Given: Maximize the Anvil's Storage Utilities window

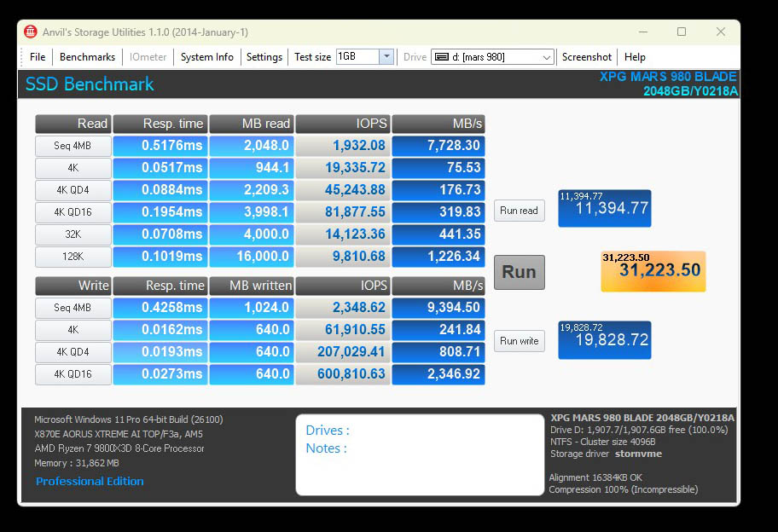Looking at the screenshot, I should [x=682, y=32].
